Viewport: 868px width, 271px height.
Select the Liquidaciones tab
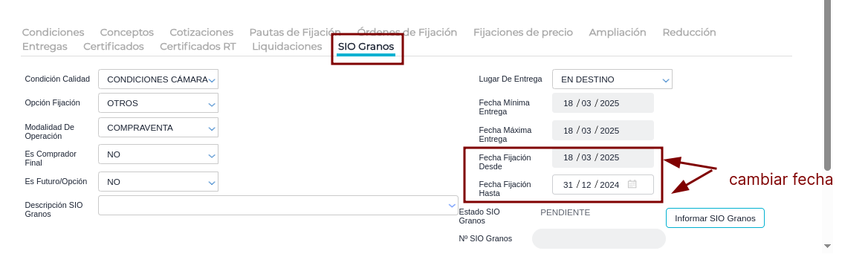pos(287,47)
